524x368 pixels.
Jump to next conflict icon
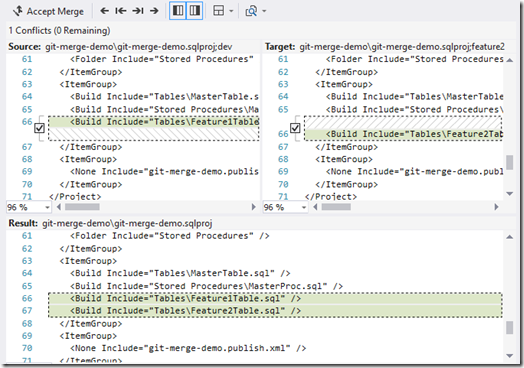(138, 11)
